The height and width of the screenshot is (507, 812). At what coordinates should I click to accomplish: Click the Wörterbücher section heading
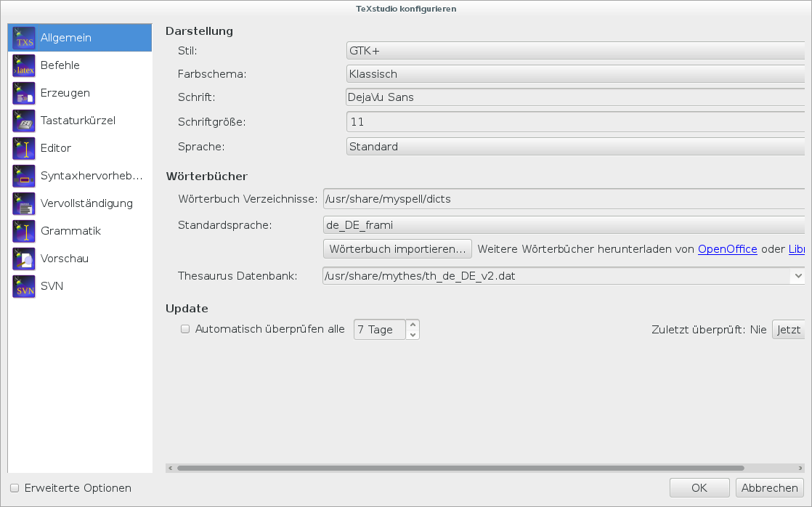point(207,176)
